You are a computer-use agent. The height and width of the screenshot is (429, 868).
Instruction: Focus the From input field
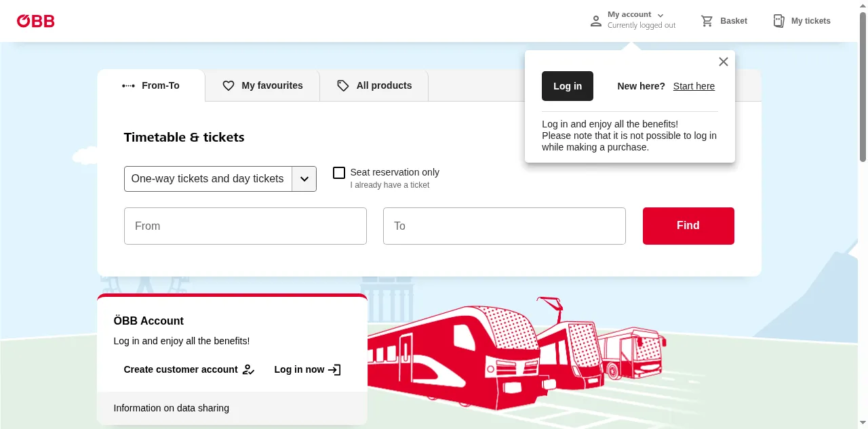245,226
